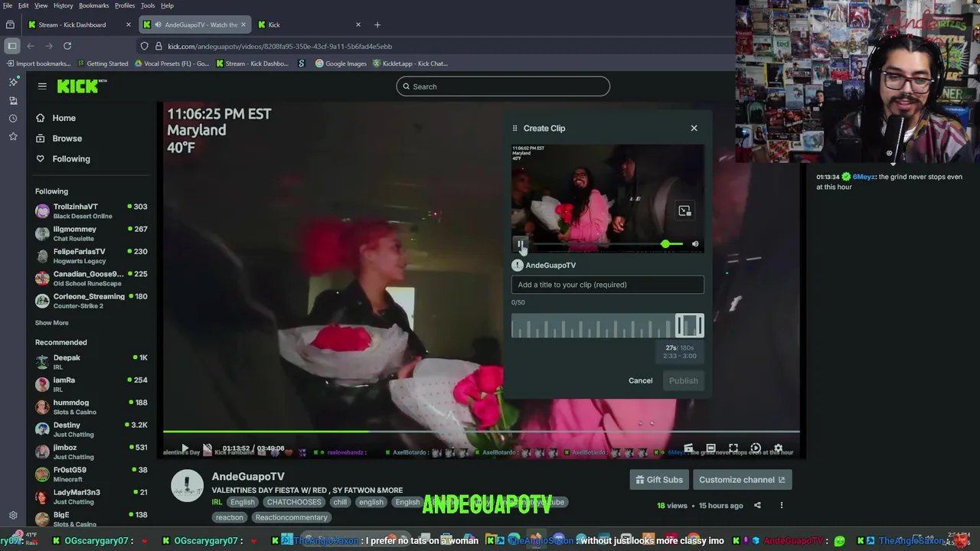This screenshot has height=551, width=980.
Task: Click the Kick search box
Action: click(503, 86)
